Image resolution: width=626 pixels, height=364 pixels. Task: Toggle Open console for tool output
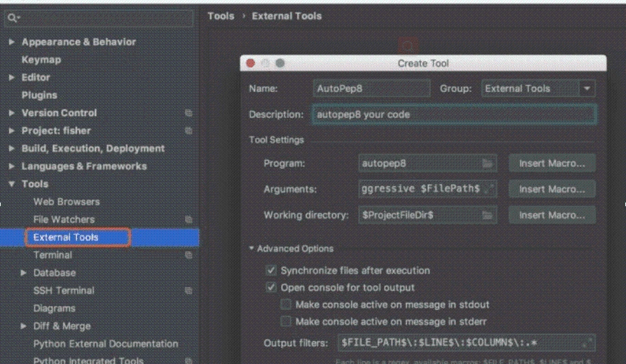click(271, 288)
